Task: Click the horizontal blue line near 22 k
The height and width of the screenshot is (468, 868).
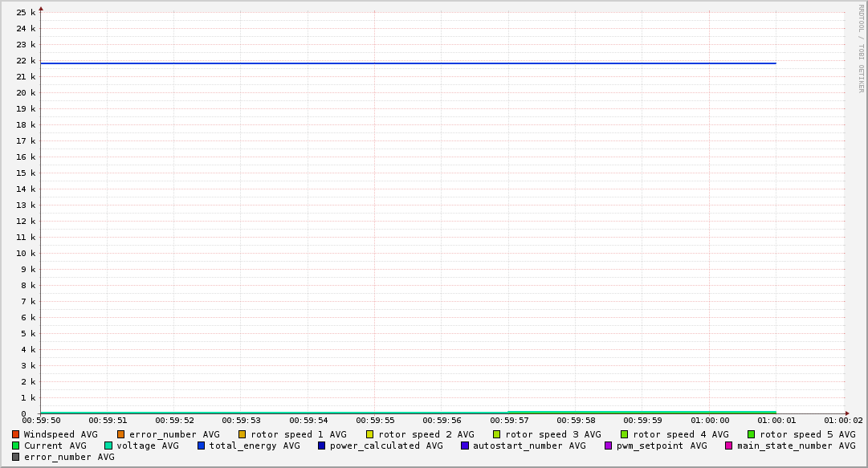Action: [401, 63]
